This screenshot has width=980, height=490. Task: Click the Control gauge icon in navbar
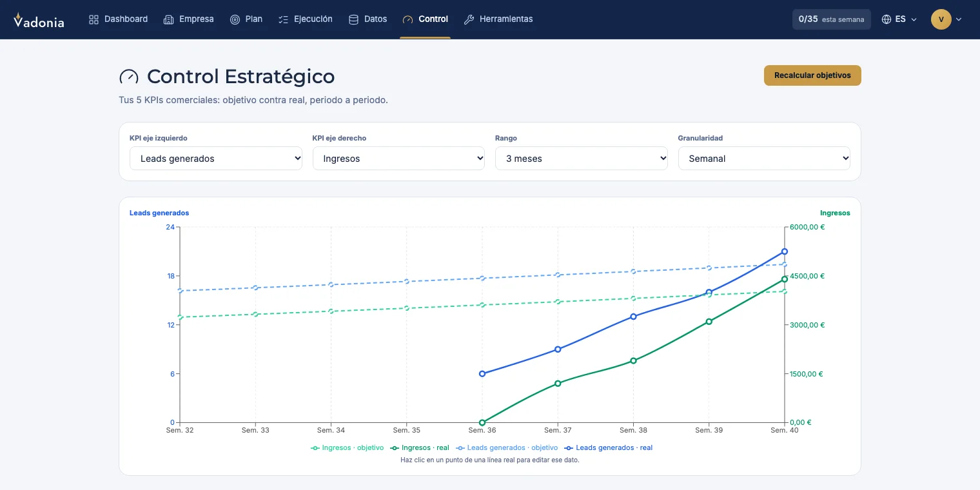[407, 19]
